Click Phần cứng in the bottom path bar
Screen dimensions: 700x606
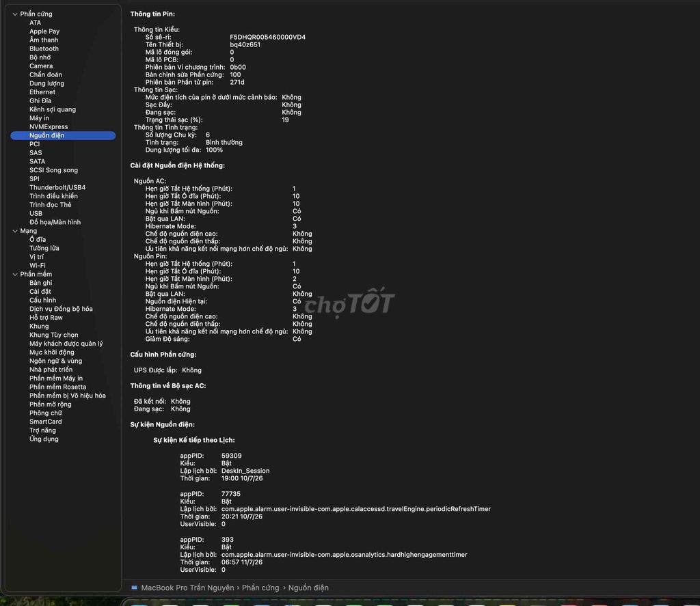[260, 588]
